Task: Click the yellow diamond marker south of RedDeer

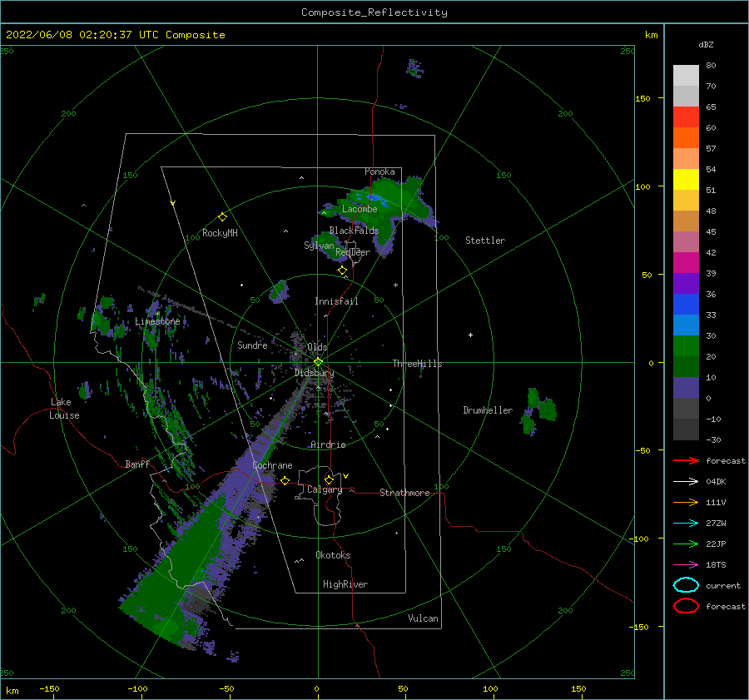Action: tap(342, 271)
